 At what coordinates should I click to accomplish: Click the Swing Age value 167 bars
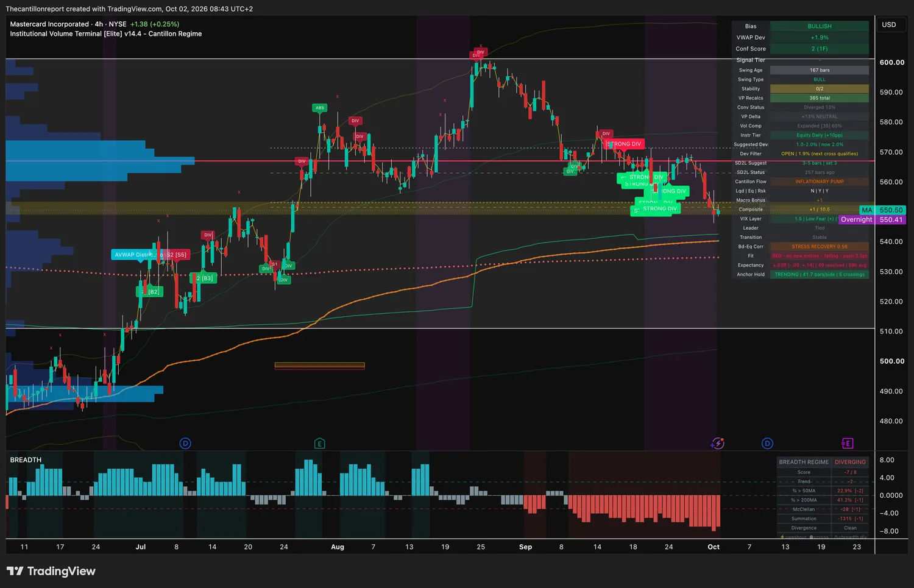click(820, 70)
